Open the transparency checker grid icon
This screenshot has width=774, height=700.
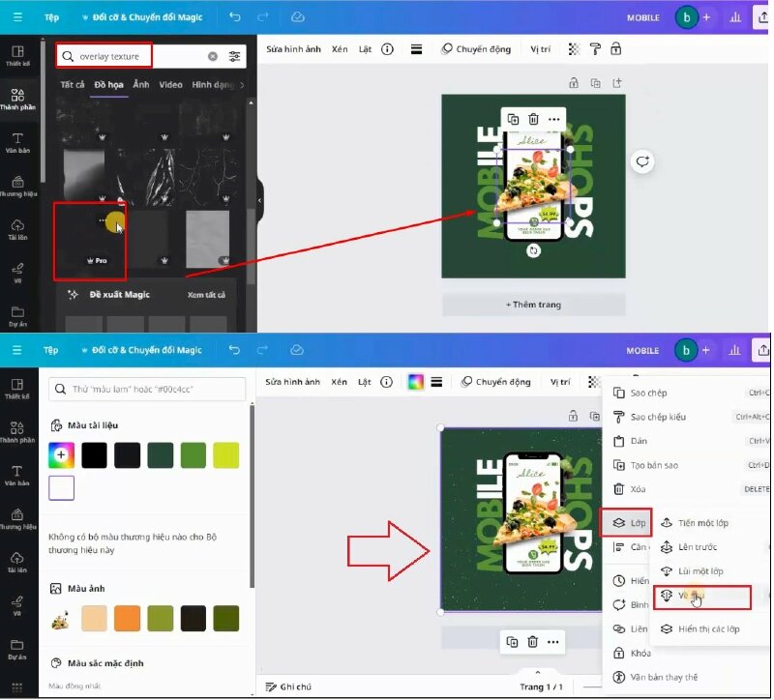coord(573,48)
